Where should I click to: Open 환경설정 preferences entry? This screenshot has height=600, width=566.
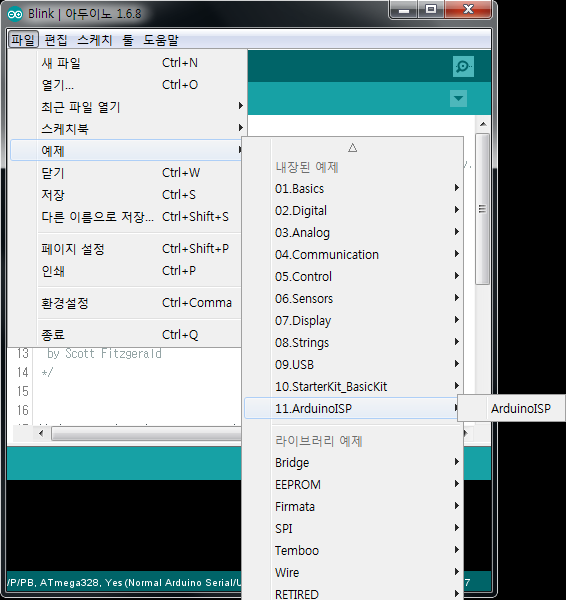pos(128,303)
